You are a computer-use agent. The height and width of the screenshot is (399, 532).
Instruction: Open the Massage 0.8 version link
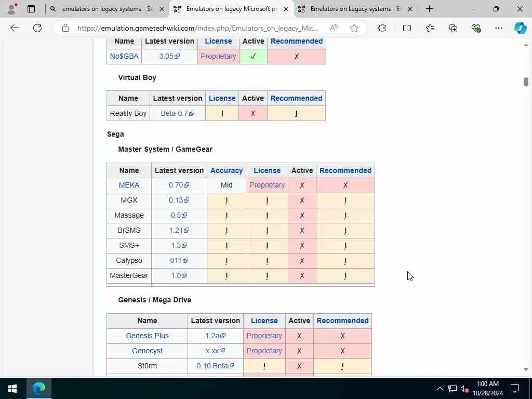[x=179, y=215]
